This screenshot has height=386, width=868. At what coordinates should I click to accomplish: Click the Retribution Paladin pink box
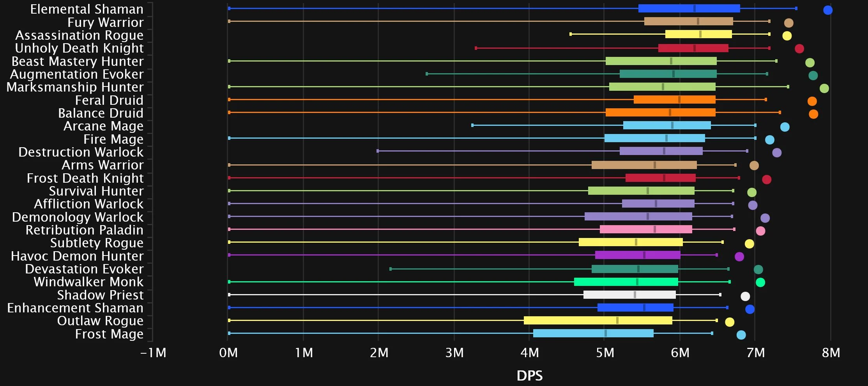pyautogui.click(x=645, y=229)
